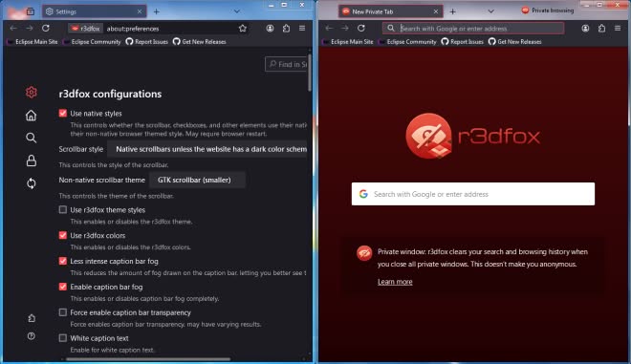Open Eclipse Community bookmark in the Settings window

click(x=92, y=42)
